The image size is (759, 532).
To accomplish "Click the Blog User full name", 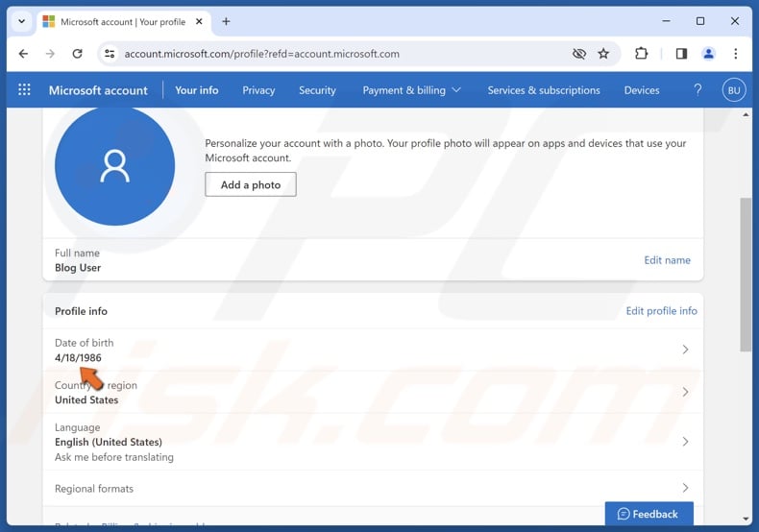I will [78, 268].
